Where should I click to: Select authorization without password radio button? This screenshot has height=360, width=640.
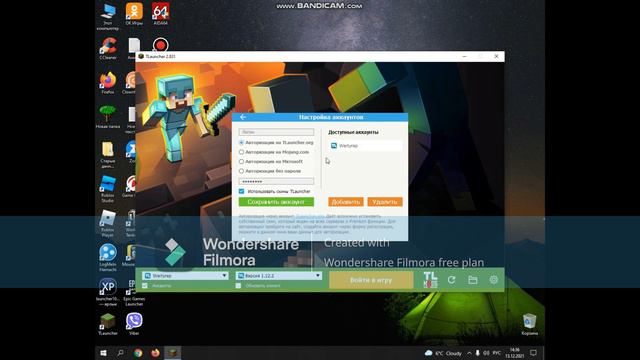[x=241, y=171]
